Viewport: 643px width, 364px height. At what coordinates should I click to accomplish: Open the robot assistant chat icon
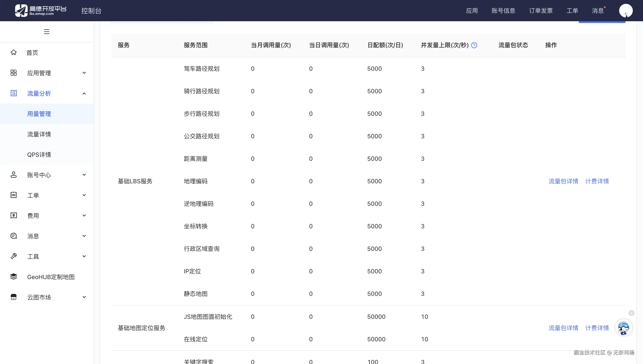(623, 328)
